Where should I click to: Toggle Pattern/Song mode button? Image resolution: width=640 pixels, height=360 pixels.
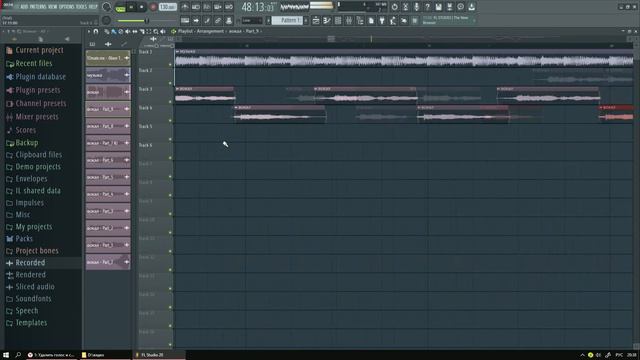pos(120,7)
